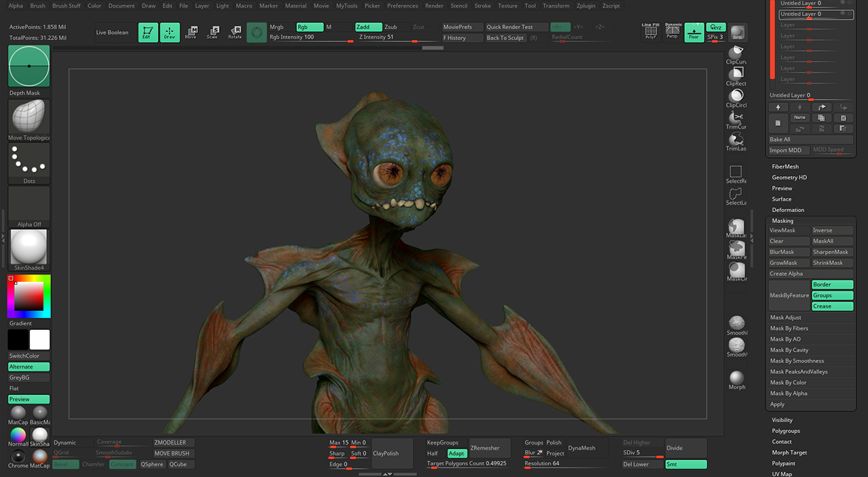The image size is (868, 477).
Task: Activate the Scale transform tool
Action: (x=212, y=32)
